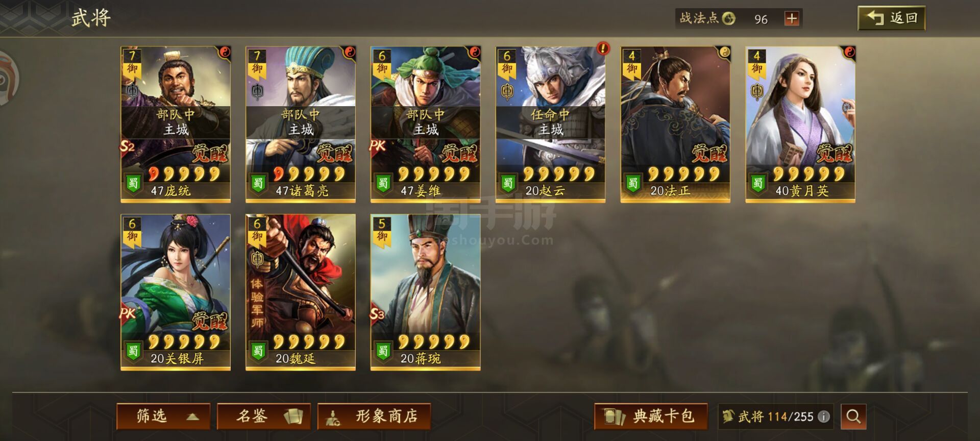Click the S3 badge on 蒋琬 card
Image resolution: width=980 pixels, height=441 pixels.
[x=377, y=313]
